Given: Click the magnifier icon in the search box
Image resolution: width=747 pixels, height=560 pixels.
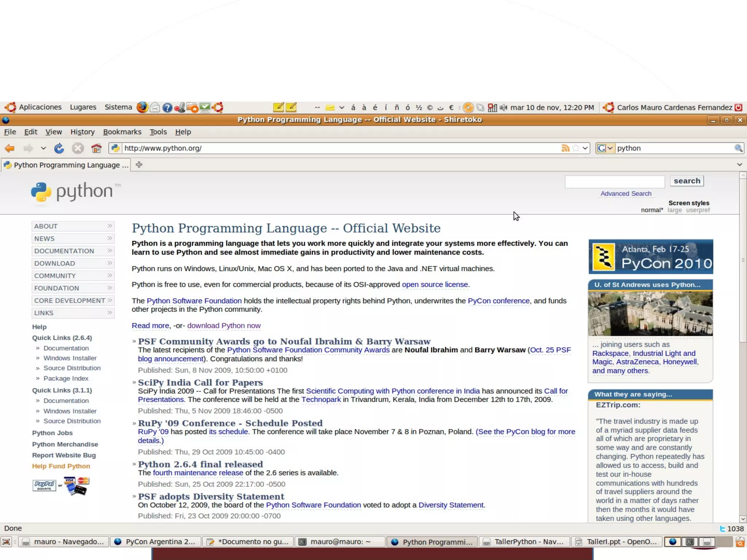Looking at the screenshot, I should [738, 148].
